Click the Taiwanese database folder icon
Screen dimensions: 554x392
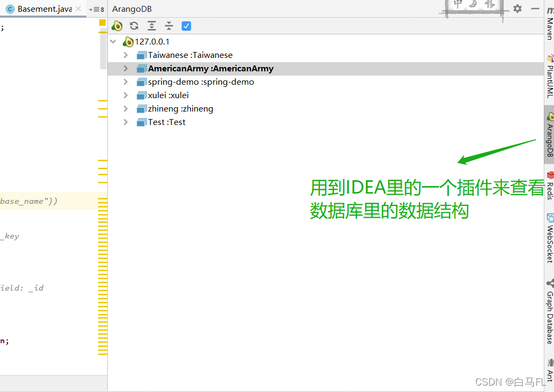click(x=142, y=55)
